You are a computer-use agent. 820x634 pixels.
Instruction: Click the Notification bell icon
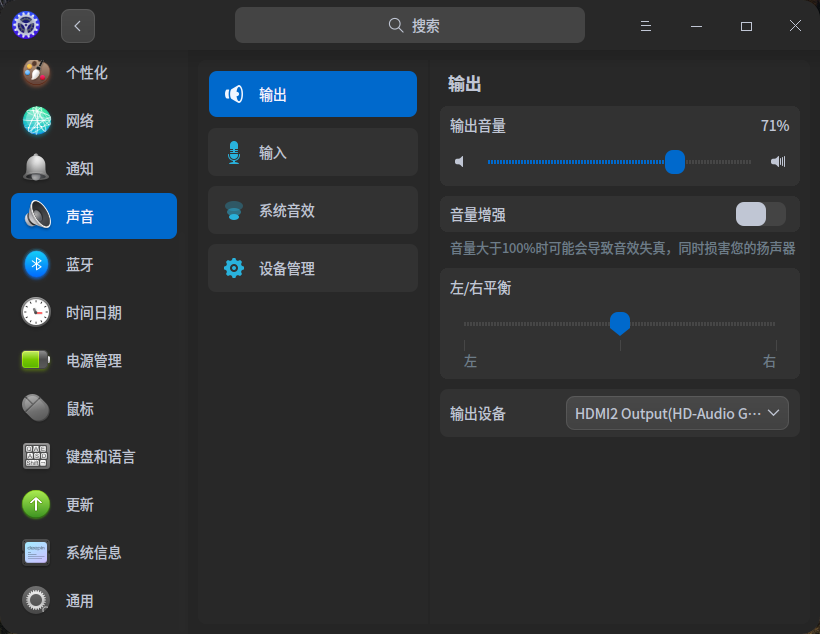click(x=37, y=168)
